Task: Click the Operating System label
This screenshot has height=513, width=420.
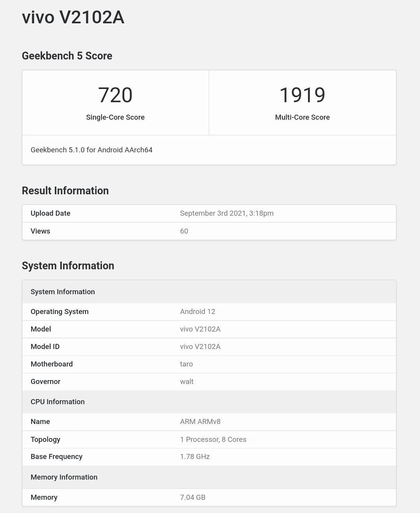Action: [x=59, y=312]
